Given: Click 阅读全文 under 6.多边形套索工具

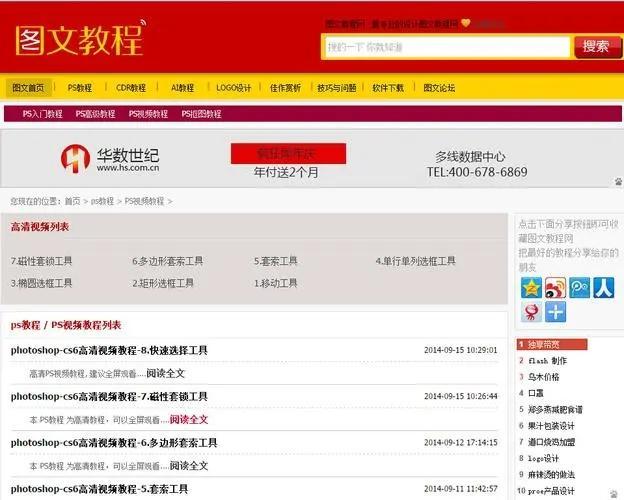Looking at the screenshot, I should pyautogui.click(x=189, y=466).
